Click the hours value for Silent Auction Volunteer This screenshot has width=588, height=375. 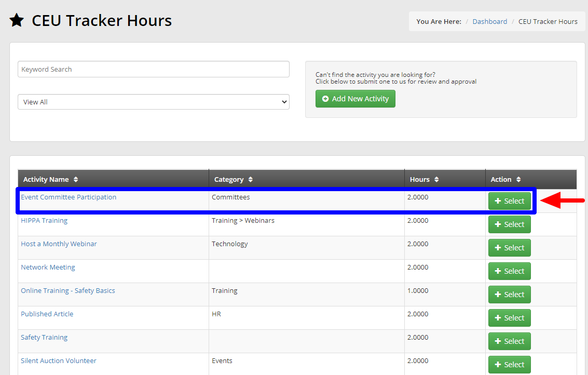pyautogui.click(x=418, y=361)
